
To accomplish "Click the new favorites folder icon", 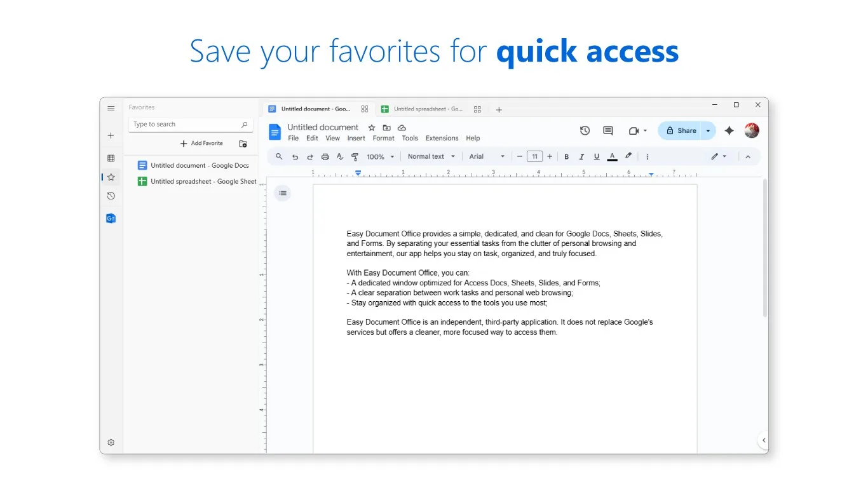I will pyautogui.click(x=243, y=144).
